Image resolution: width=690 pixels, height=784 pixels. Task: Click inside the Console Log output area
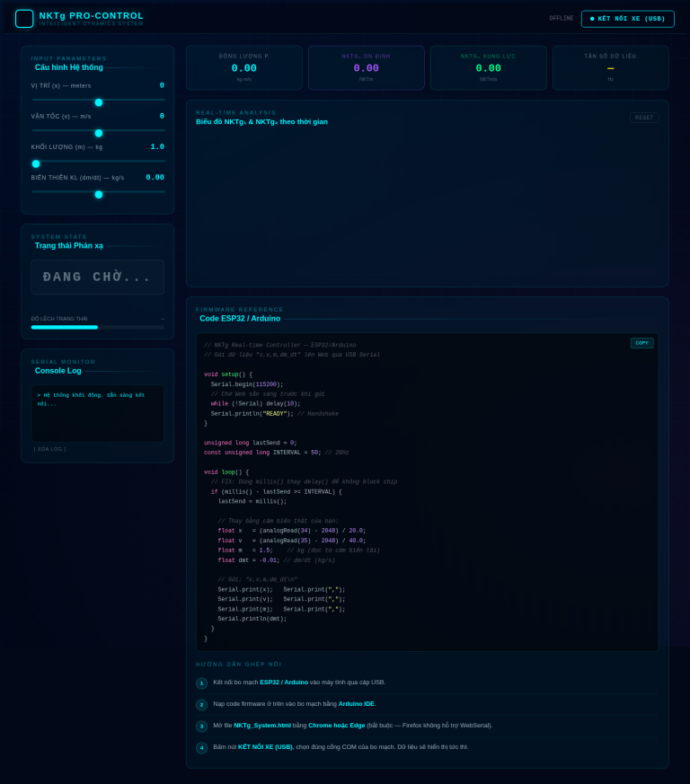pyautogui.click(x=97, y=413)
